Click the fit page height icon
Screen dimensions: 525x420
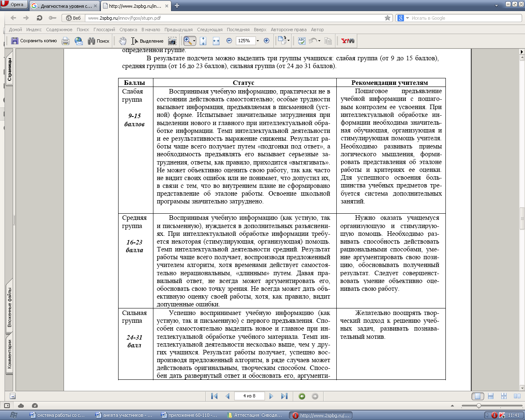[x=203, y=41]
